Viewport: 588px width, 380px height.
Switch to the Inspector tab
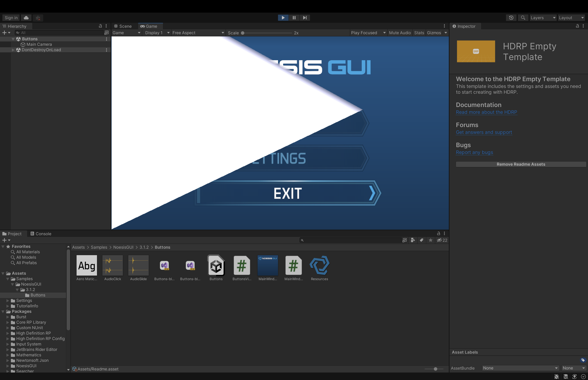coord(464,26)
